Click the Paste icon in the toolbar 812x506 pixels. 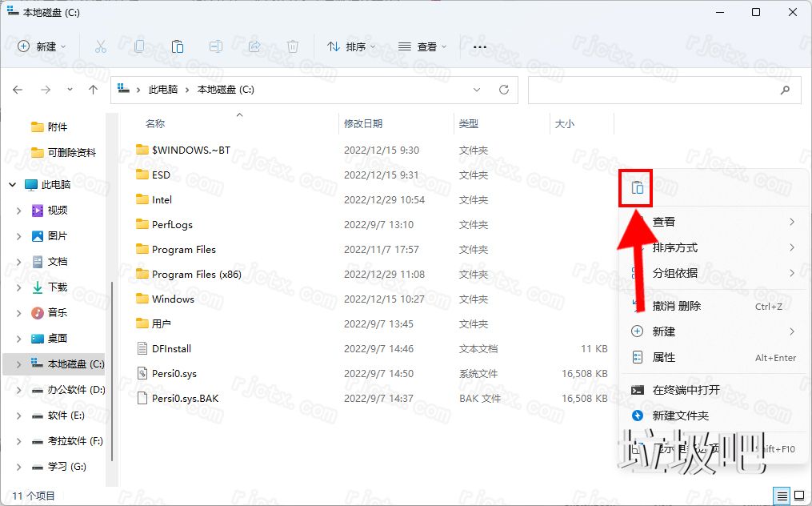(x=178, y=46)
